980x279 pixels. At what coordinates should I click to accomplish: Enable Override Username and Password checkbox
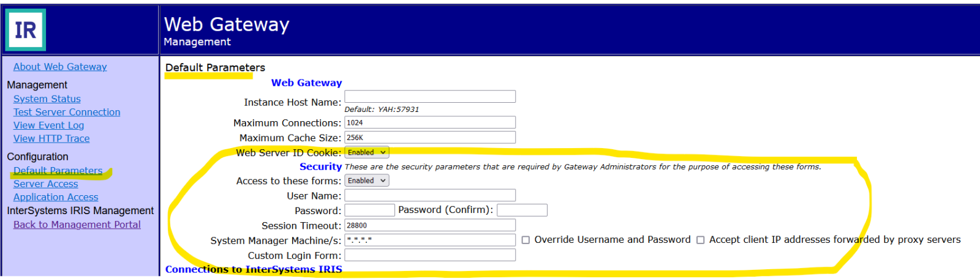click(x=526, y=240)
